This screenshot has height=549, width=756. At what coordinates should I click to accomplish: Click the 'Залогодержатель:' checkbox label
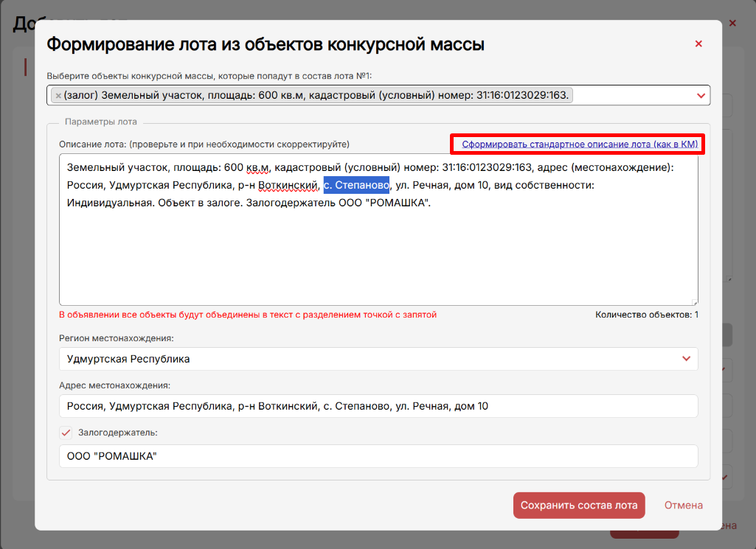coord(118,433)
